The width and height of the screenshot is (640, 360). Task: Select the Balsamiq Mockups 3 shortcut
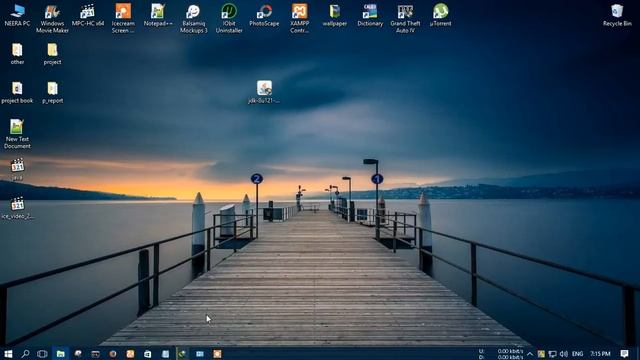click(193, 19)
